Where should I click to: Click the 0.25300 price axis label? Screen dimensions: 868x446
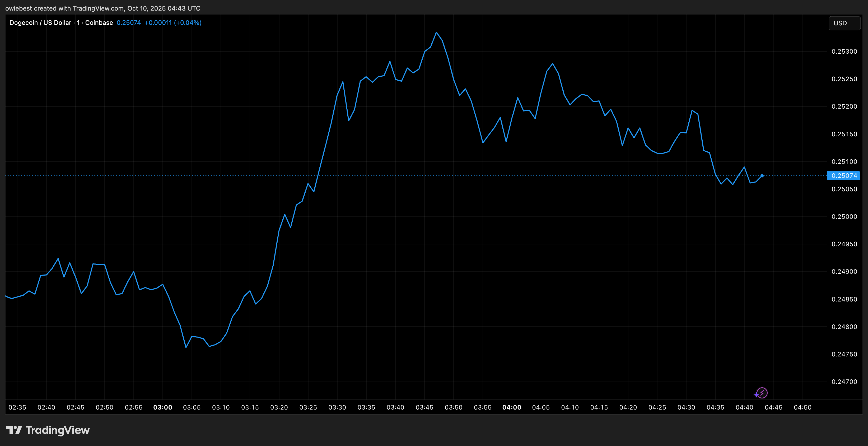coord(844,52)
